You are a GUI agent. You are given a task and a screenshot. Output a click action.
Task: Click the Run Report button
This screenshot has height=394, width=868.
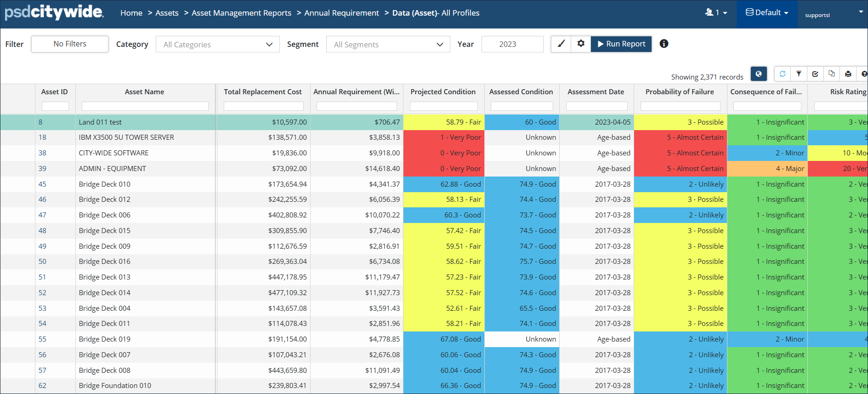coord(621,44)
